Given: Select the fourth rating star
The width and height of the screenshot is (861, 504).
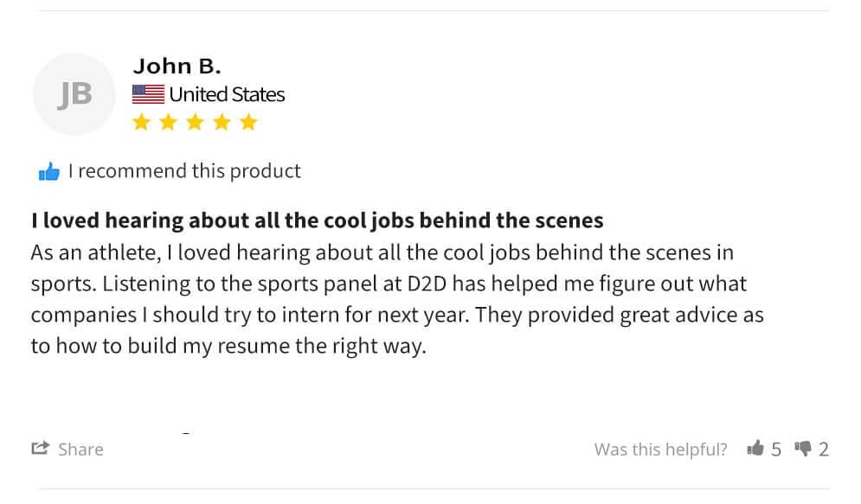Looking at the screenshot, I should [x=222, y=122].
